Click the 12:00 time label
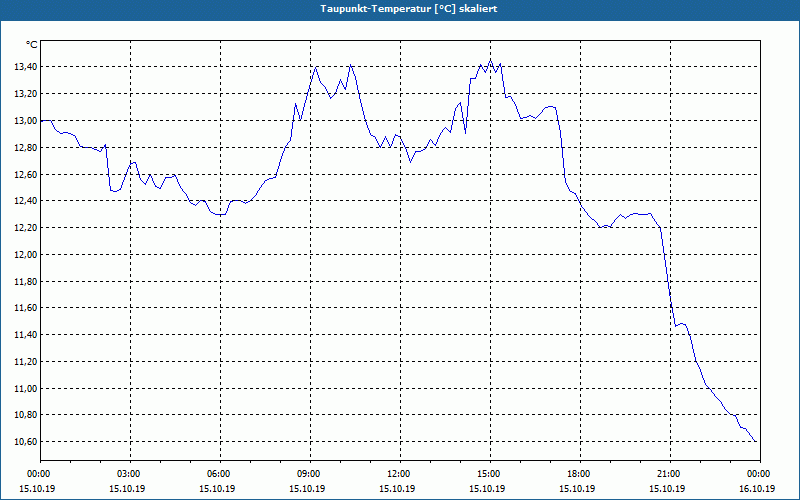 pos(401,474)
